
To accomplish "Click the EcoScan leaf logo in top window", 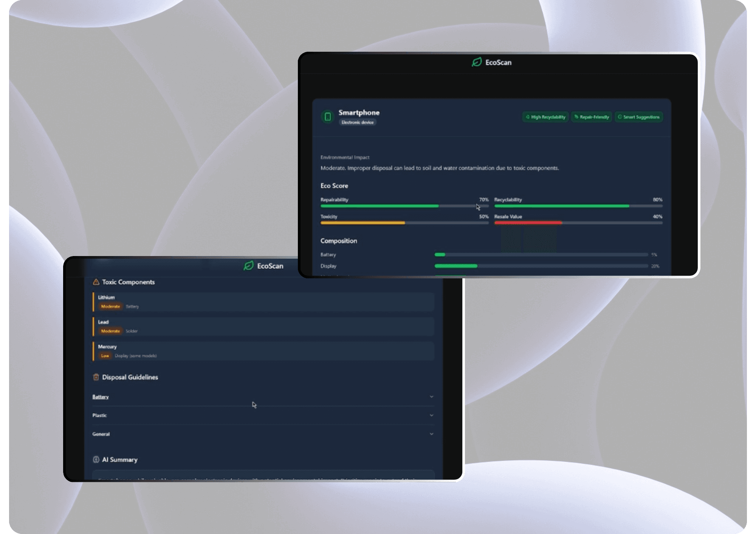I will [477, 62].
